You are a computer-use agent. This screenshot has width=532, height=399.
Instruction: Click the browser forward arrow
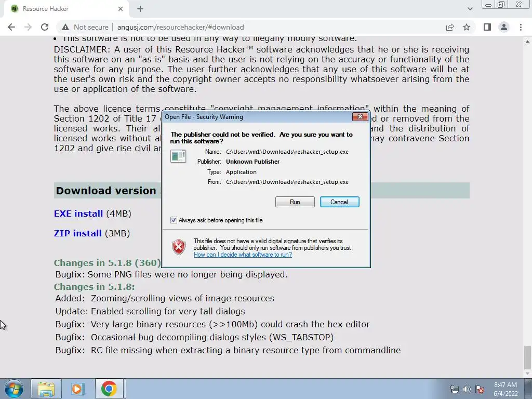28,27
